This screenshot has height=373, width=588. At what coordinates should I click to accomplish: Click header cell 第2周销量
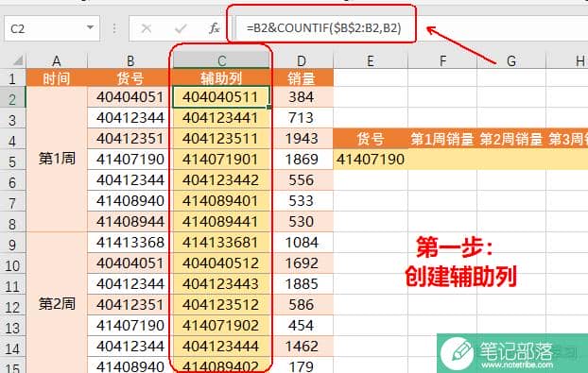pos(511,139)
